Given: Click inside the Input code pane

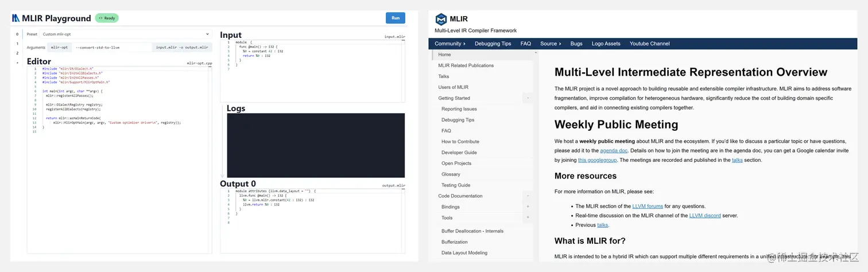Looking at the screenshot, I should click(312, 71).
